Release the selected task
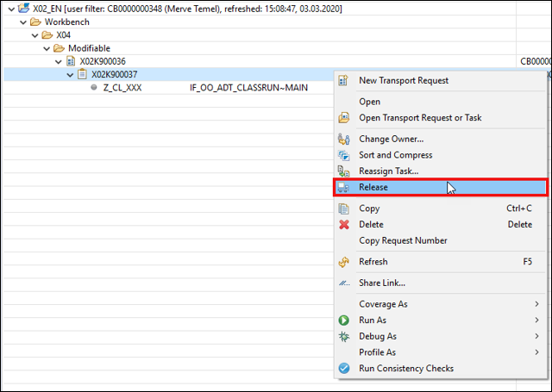The image size is (552, 392). [x=441, y=187]
